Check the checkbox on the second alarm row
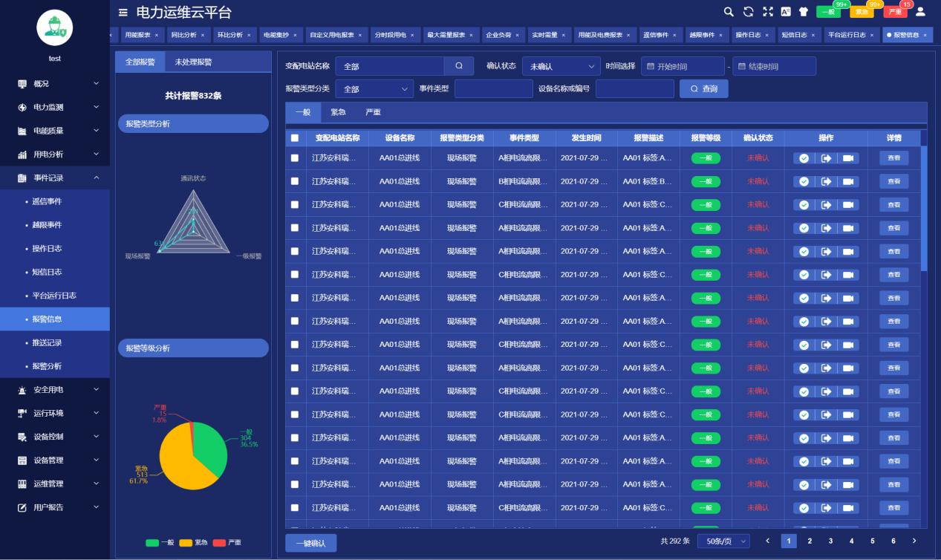Image resolution: width=941 pixels, height=560 pixels. (294, 180)
